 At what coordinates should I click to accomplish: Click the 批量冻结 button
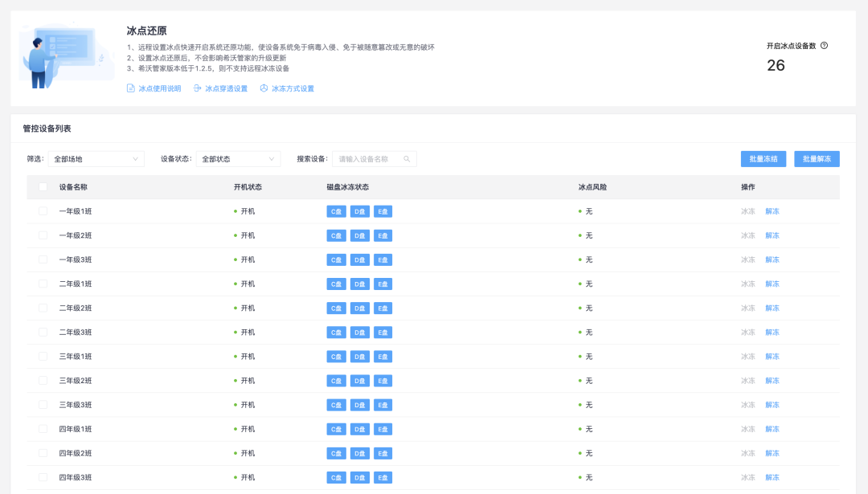(x=764, y=159)
